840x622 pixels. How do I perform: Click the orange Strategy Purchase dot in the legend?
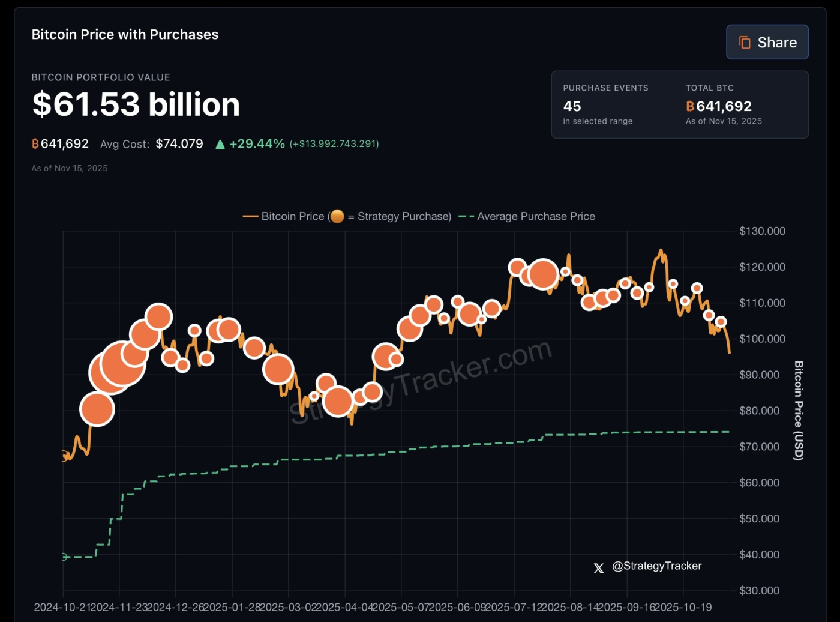(x=337, y=216)
